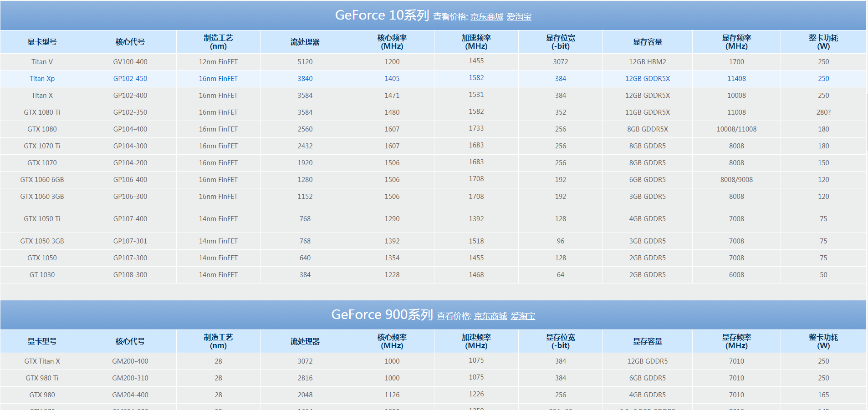
Task: Click the GTX 1060 3GB model cell
Action: click(42, 197)
